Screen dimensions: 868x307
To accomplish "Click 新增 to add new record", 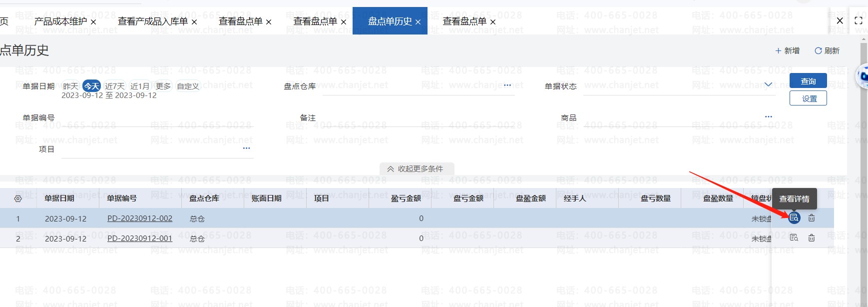I will tap(787, 50).
